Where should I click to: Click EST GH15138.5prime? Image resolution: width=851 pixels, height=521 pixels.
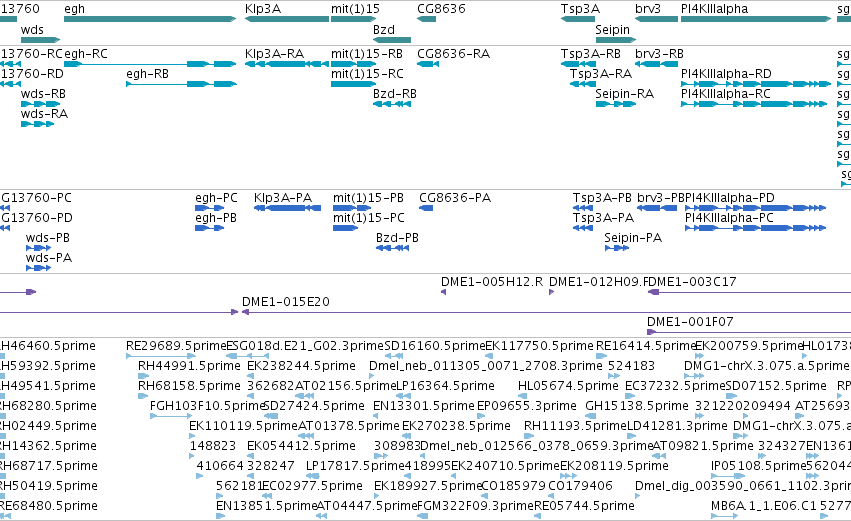590,416
